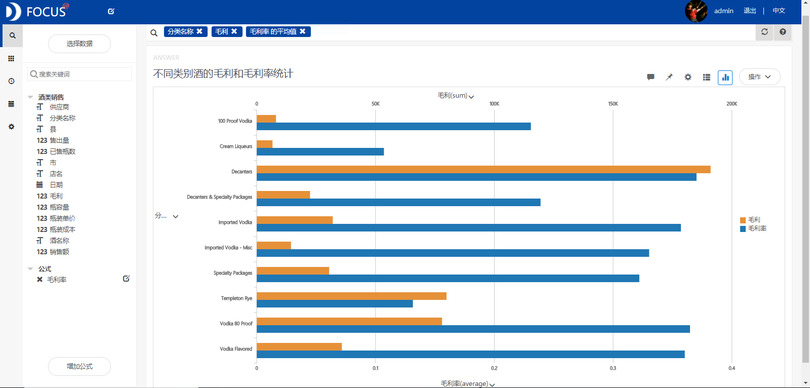Click the 退出 logout link
Viewport: 810px width, 388px height.
(750, 10)
